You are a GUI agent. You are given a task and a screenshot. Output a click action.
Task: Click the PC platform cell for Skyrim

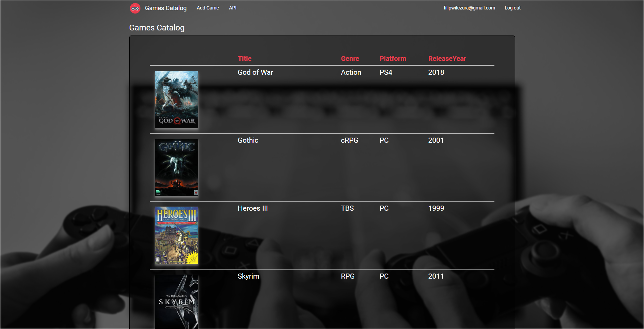click(x=384, y=276)
